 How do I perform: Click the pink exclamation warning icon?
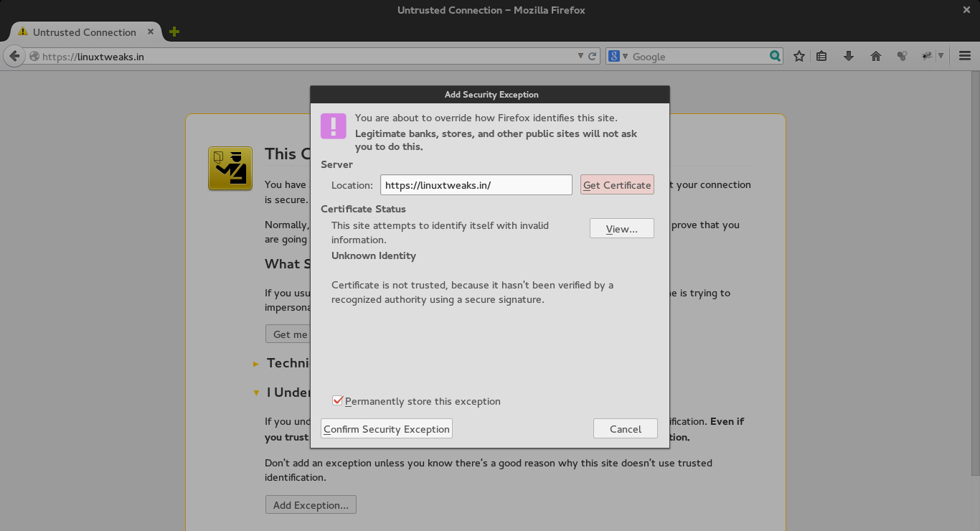[x=334, y=126]
